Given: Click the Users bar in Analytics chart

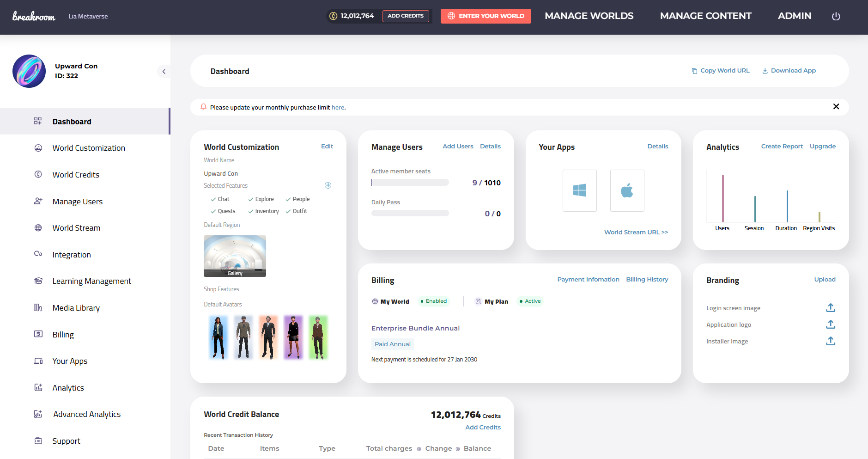Looking at the screenshot, I should [723, 199].
